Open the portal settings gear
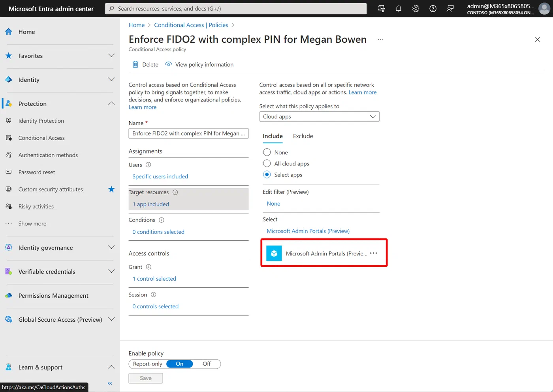This screenshot has width=553, height=392. click(x=416, y=8)
